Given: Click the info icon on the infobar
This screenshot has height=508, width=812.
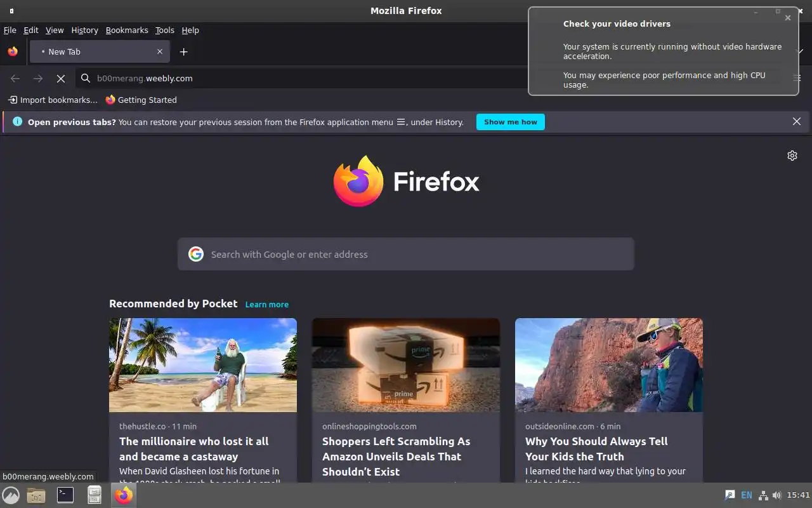Looking at the screenshot, I should [x=17, y=121].
